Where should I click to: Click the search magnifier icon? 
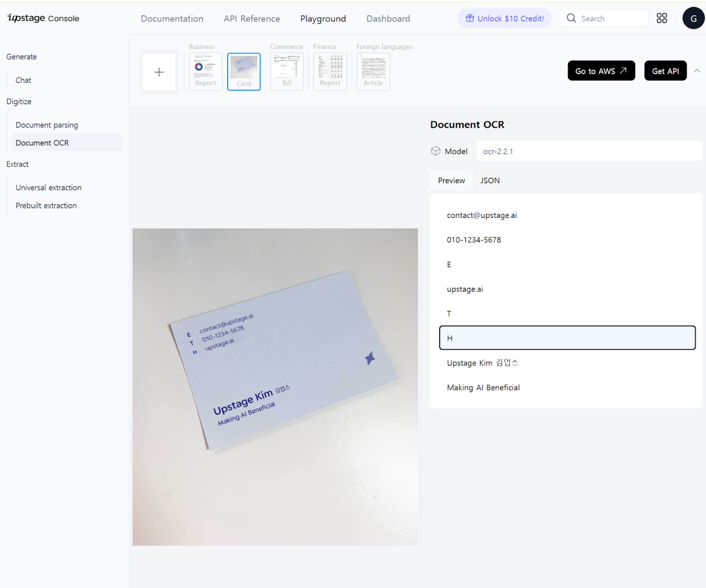point(571,18)
